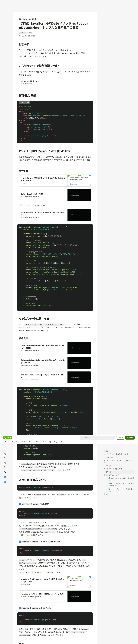
Task: Open the Official Event tab
Action: coord(28,442)
